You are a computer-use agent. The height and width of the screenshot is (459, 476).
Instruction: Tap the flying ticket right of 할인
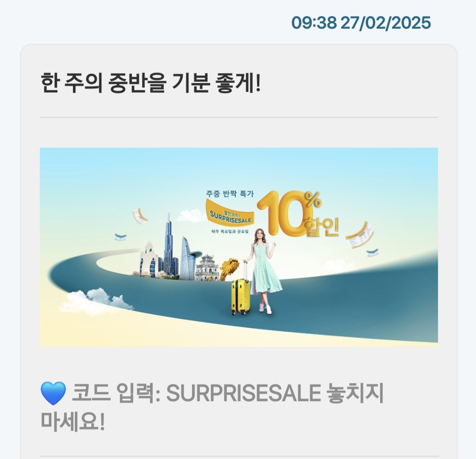pos(360,235)
